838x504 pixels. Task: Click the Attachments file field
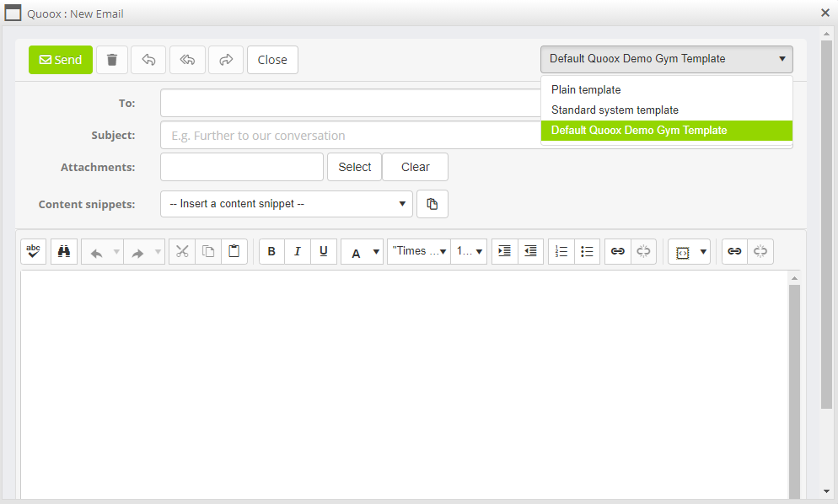242,167
